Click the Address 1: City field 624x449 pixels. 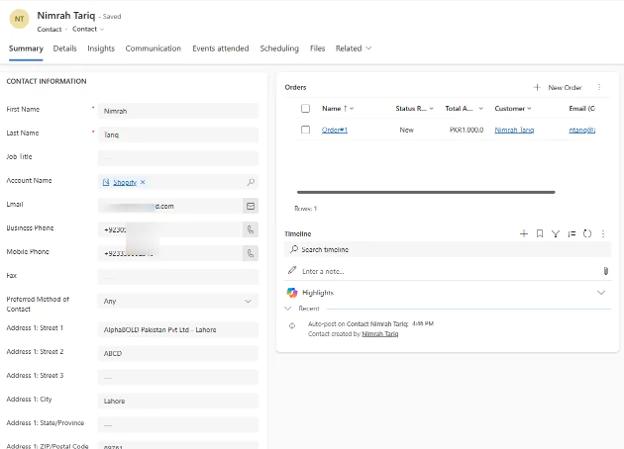point(178,401)
